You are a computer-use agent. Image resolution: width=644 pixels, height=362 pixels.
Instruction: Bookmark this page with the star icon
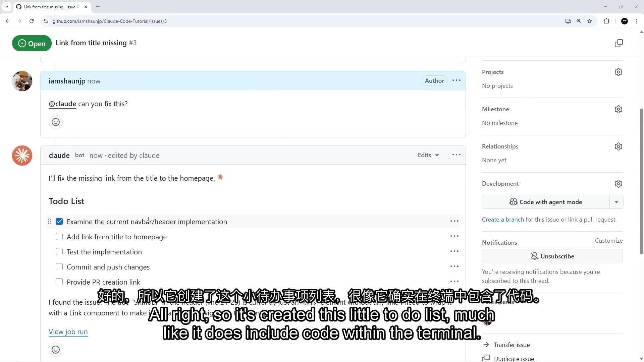(x=590, y=21)
